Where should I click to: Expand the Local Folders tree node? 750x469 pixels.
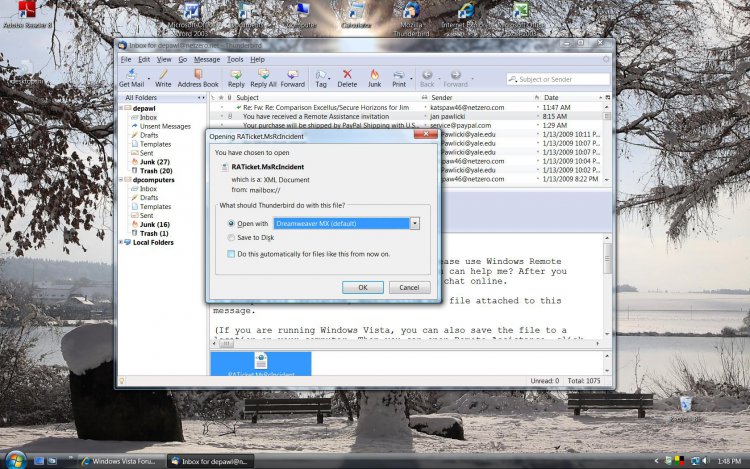pyautogui.click(x=121, y=242)
